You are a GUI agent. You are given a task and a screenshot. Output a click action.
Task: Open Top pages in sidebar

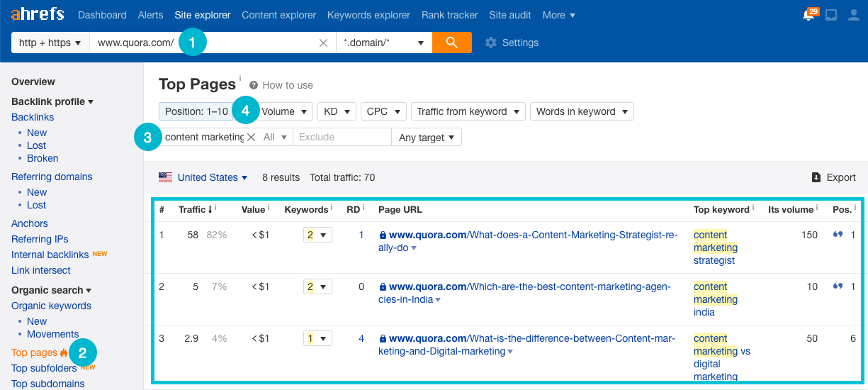click(34, 352)
